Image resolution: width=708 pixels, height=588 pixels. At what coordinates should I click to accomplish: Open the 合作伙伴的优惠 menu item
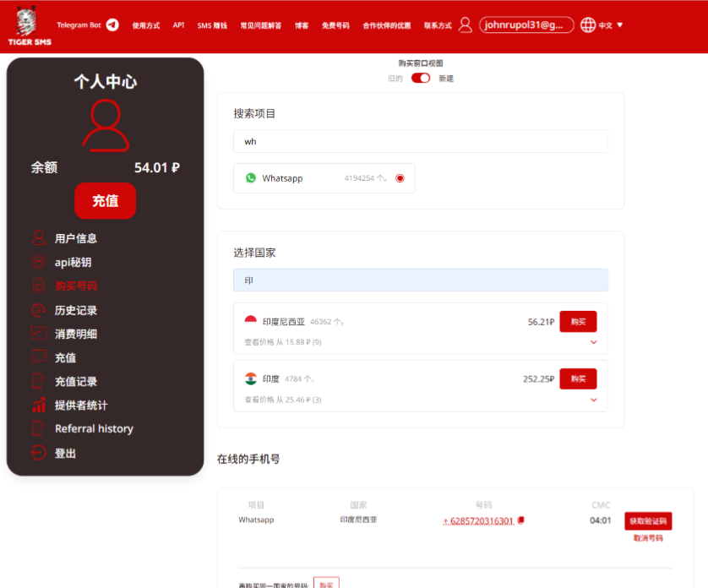(386, 25)
